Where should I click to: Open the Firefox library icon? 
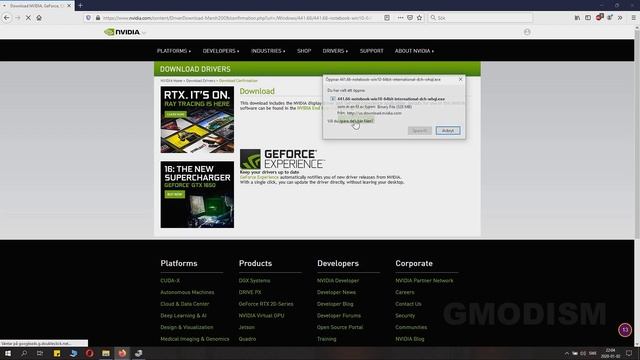coord(577,18)
